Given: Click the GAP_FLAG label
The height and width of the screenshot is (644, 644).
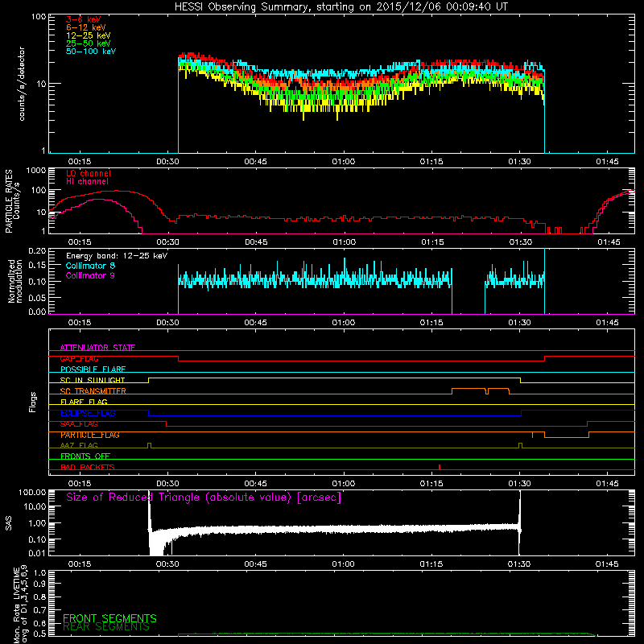Looking at the screenshot, I should [x=79, y=358].
